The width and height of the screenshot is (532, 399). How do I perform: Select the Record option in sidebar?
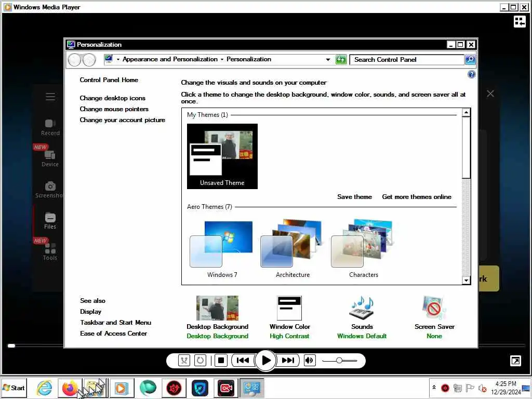(x=50, y=128)
